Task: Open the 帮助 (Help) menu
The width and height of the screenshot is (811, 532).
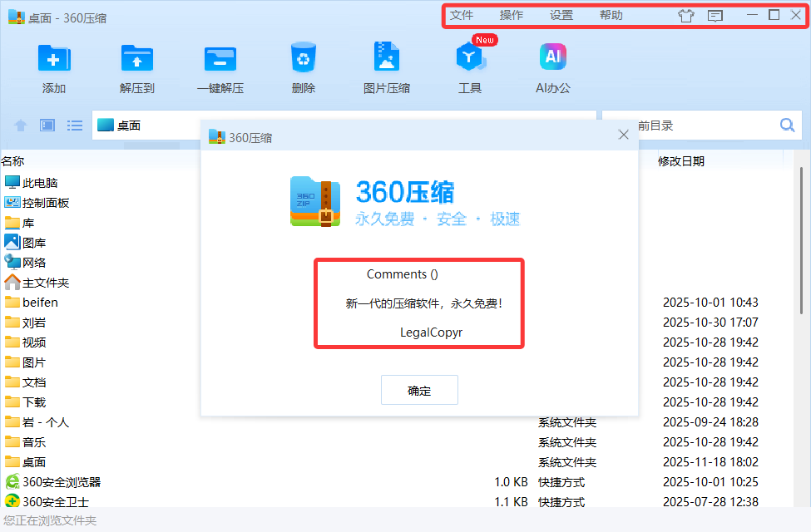Action: [x=611, y=16]
